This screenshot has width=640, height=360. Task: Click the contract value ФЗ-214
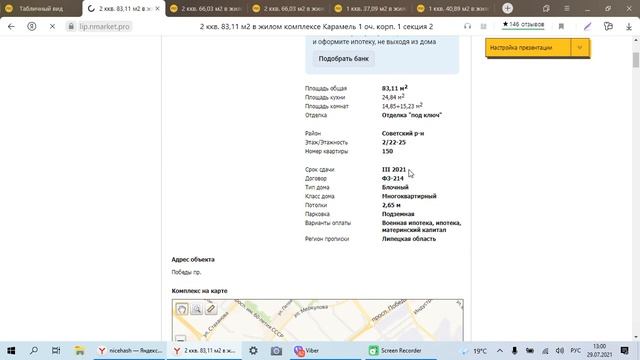click(x=393, y=178)
